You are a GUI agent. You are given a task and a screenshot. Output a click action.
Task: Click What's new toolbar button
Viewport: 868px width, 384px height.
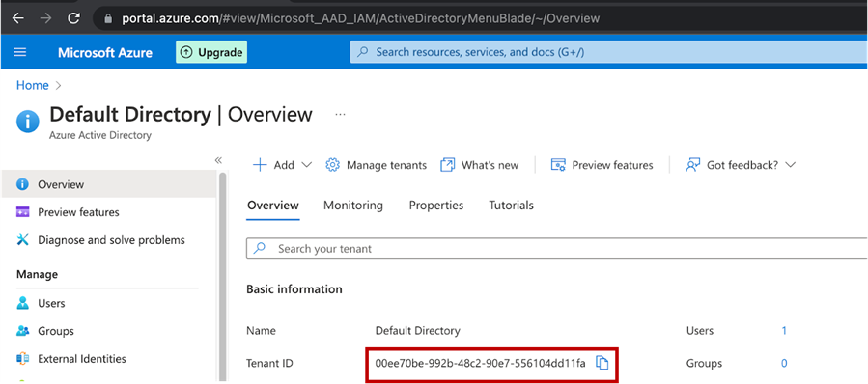click(x=480, y=165)
